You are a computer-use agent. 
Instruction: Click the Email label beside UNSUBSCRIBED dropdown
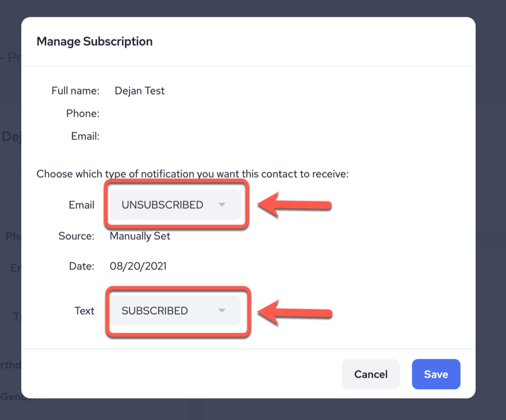click(x=82, y=205)
